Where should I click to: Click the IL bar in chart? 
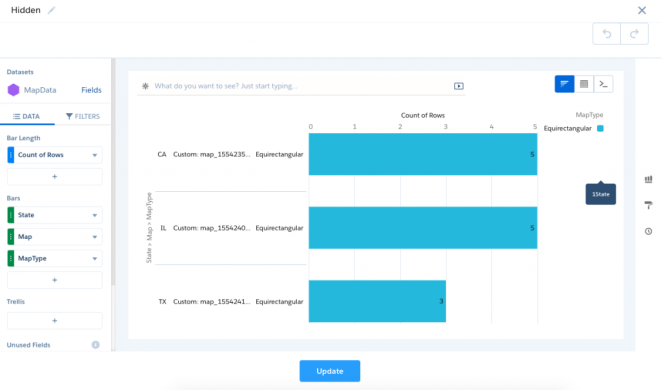click(423, 228)
